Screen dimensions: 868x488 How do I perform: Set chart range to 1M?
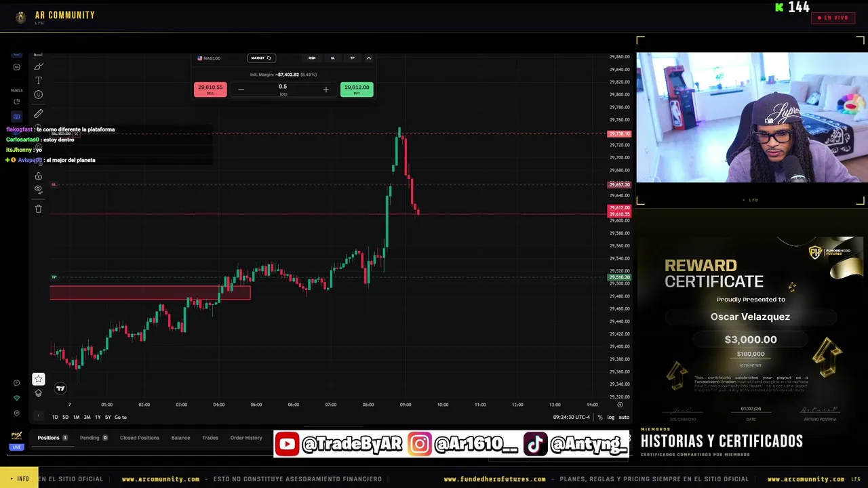click(x=76, y=418)
